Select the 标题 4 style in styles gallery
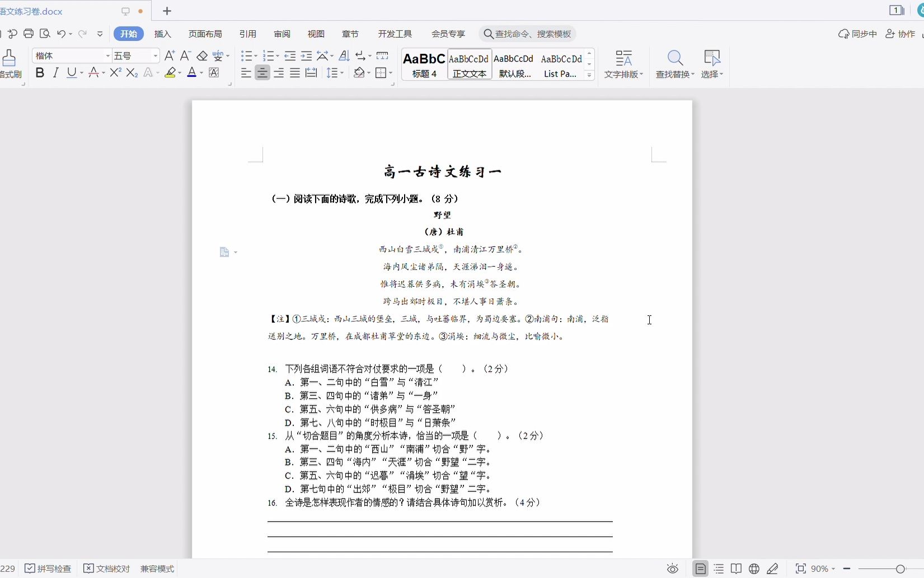This screenshot has width=924, height=578. [x=424, y=64]
